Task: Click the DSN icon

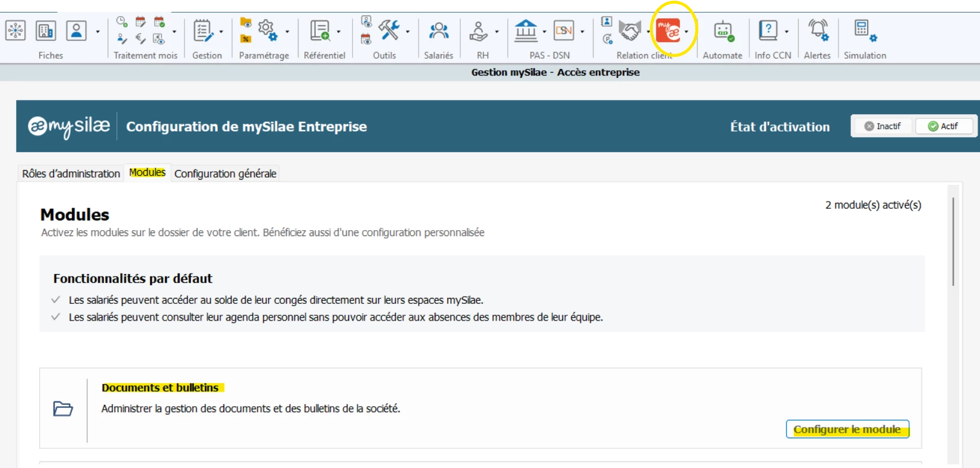Action: 564,30
